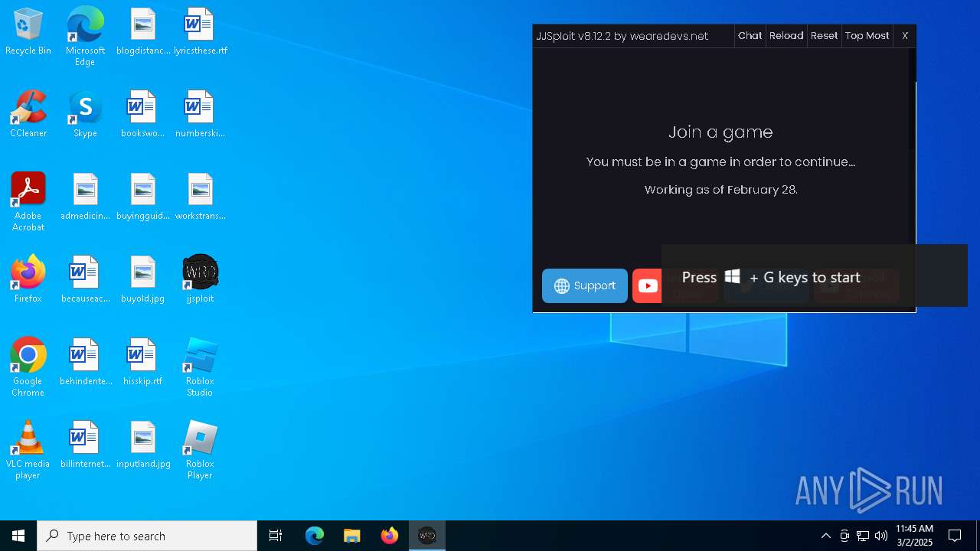Click the taskbar search box

[147, 536]
